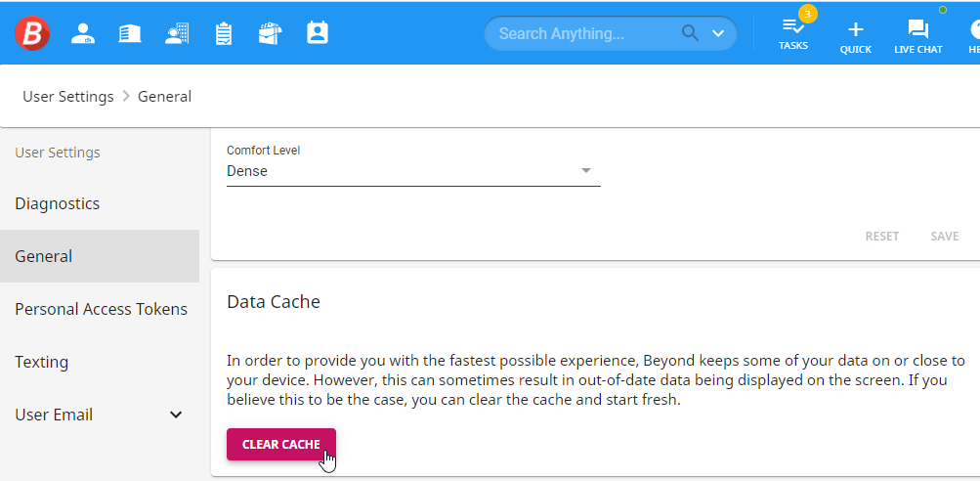Viewport: 980px width, 481px height.
Task: Open the Texting settings page
Action: (42, 362)
